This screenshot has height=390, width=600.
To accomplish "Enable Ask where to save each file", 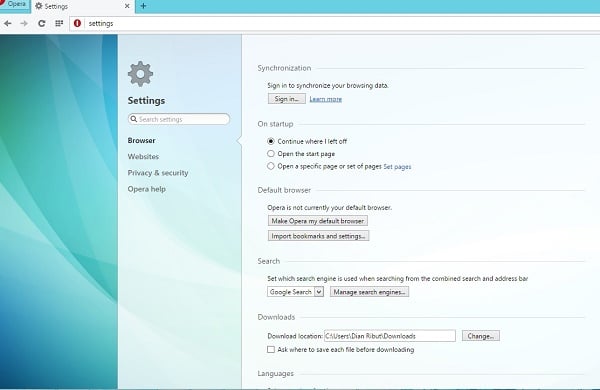I will pos(271,349).
